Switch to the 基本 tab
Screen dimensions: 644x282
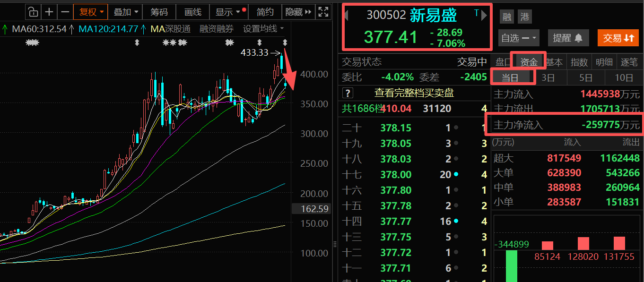coord(555,62)
